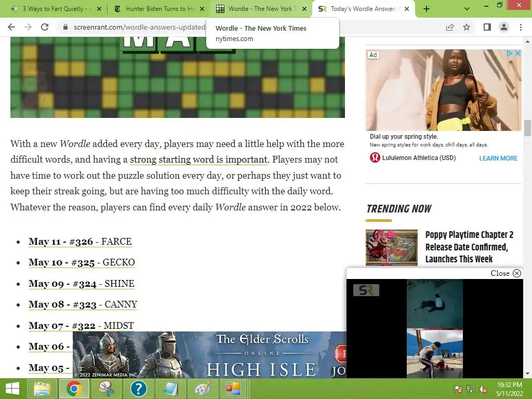Close the floating video player
The height and width of the screenshot is (399, 532).
(506, 273)
